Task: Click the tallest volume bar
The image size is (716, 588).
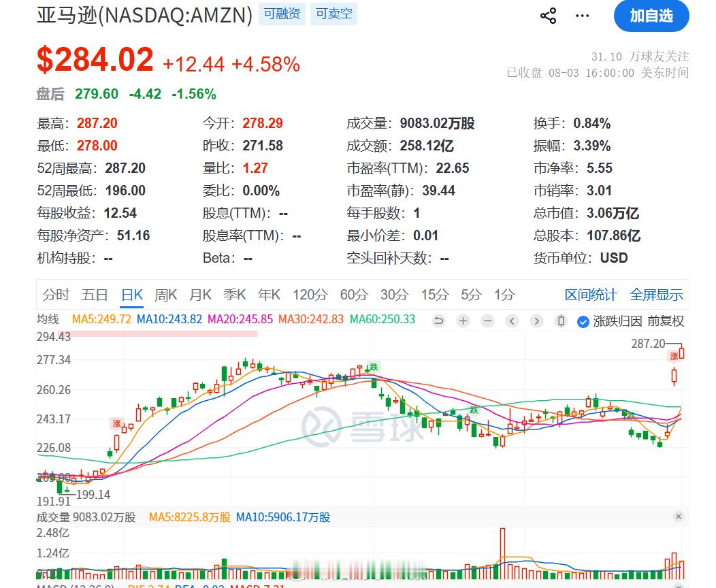Action: pos(503,553)
